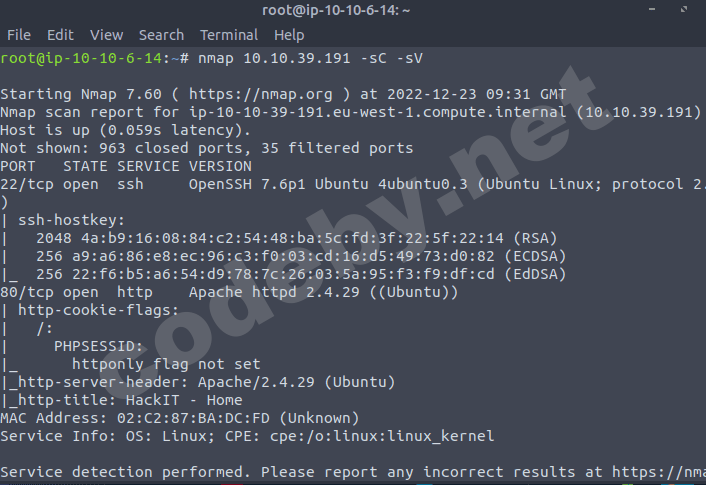Open the Search menu
Viewport: 706px width, 485px height.
tap(161, 35)
